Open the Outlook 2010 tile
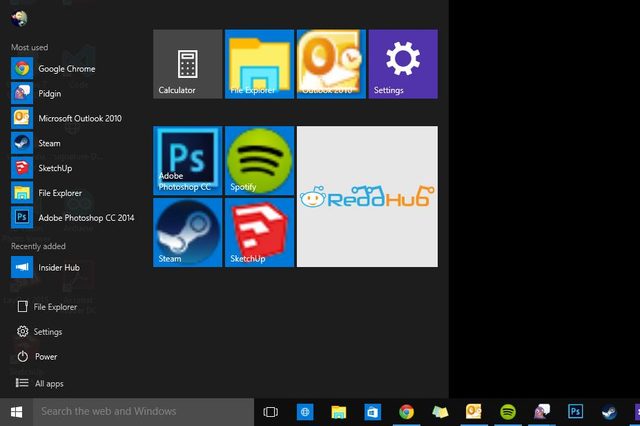The height and width of the screenshot is (426, 640). (x=331, y=64)
